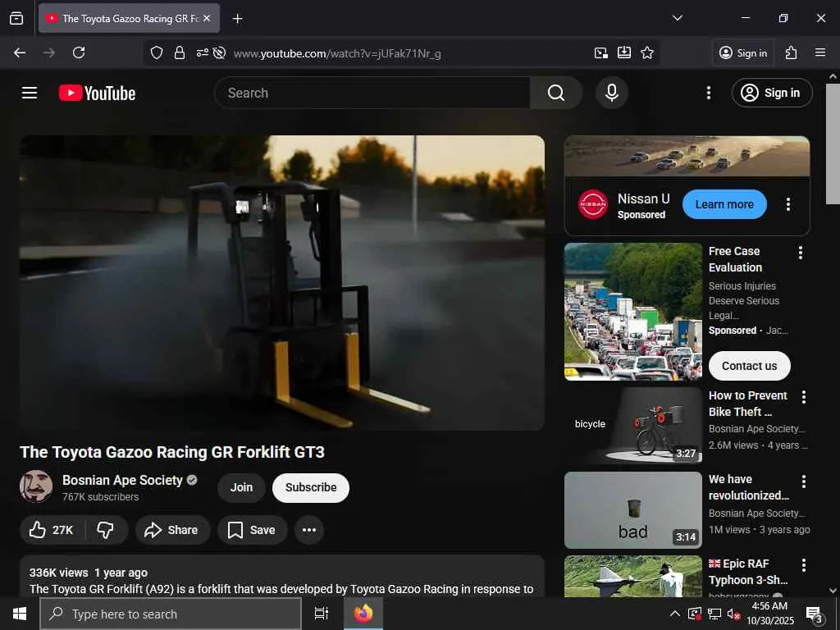
Task: Click Learn more on Nissan ad
Action: (724, 204)
